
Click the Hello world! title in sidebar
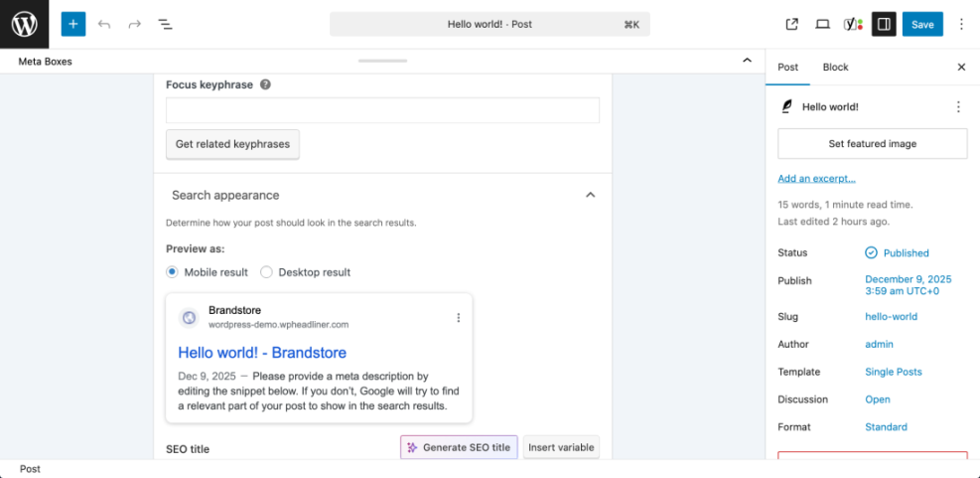pos(830,107)
